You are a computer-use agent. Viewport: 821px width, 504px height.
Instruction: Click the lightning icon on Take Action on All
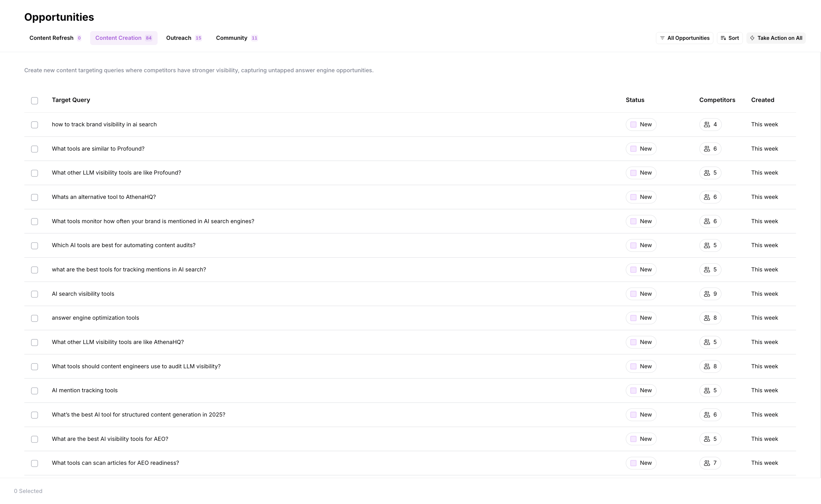(752, 38)
